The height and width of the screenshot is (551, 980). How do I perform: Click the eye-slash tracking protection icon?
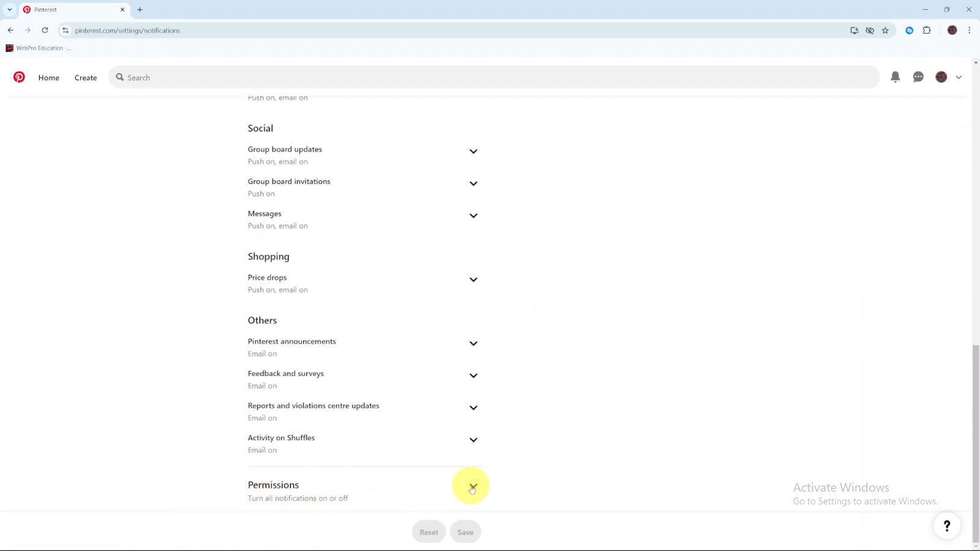coord(870,30)
